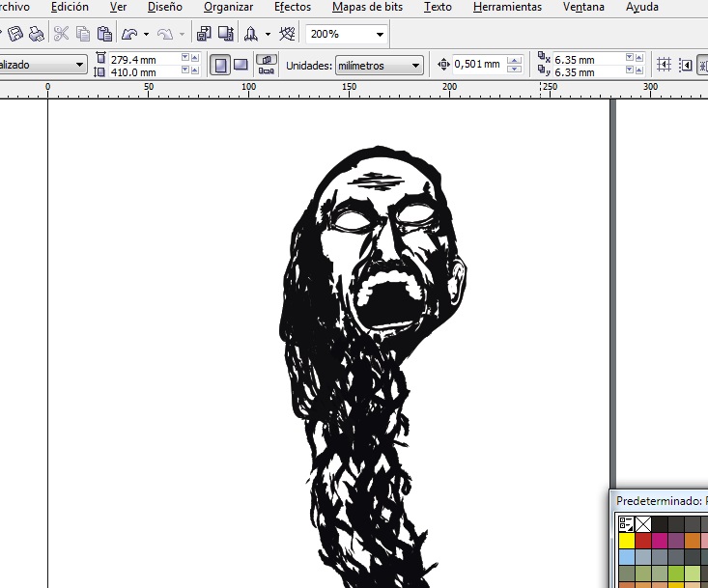Open the Edición menu

pos(70,7)
